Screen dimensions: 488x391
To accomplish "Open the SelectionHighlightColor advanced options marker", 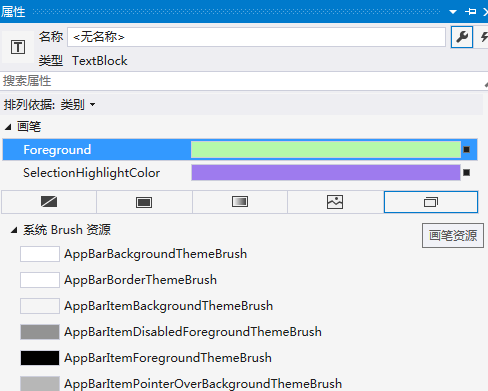I will (x=467, y=173).
